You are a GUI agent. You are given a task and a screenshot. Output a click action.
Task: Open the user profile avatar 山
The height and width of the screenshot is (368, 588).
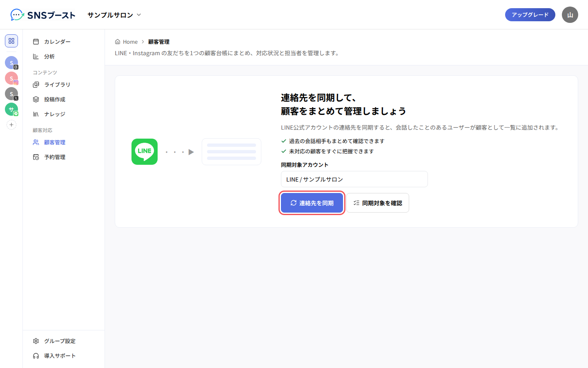(570, 15)
